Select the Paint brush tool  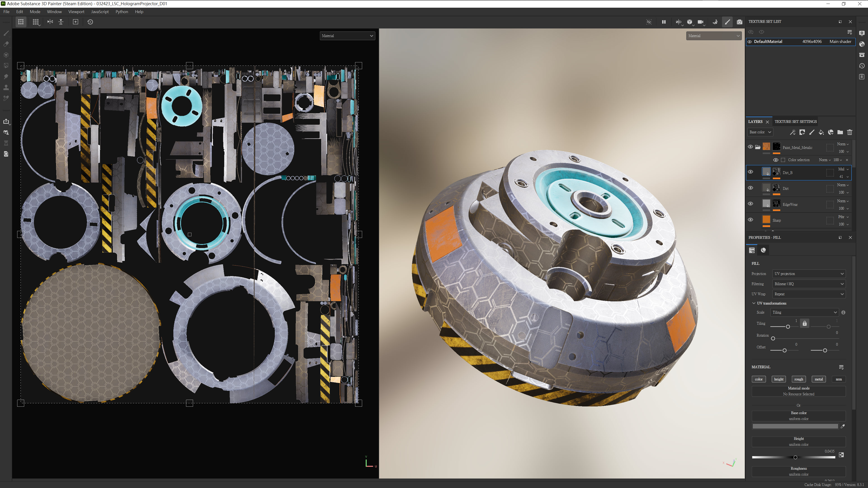tap(6, 33)
